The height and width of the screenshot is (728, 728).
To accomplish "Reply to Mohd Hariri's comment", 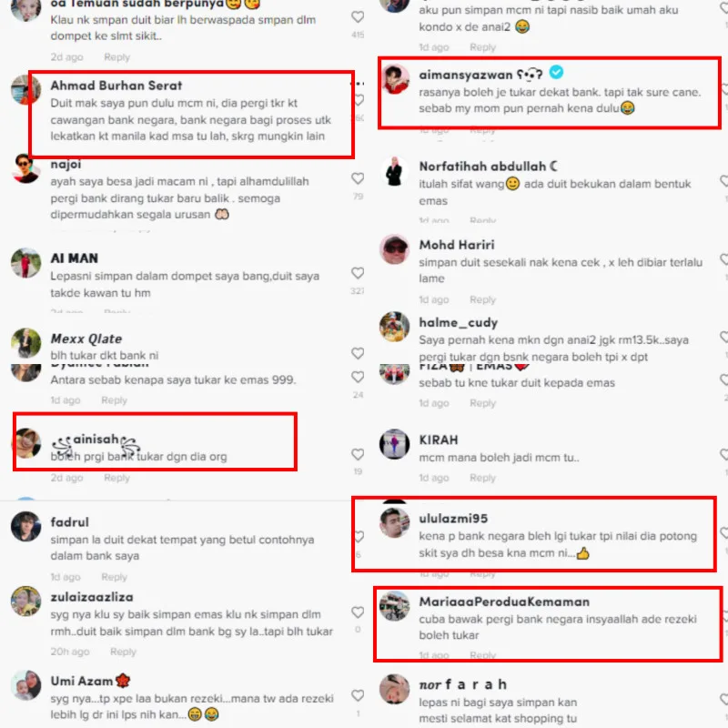I will [483, 300].
